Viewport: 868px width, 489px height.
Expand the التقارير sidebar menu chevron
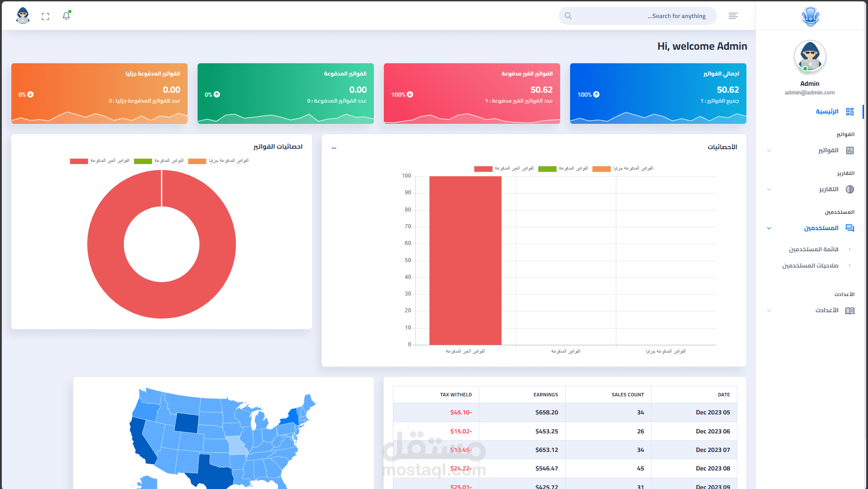pyautogui.click(x=769, y=189)
